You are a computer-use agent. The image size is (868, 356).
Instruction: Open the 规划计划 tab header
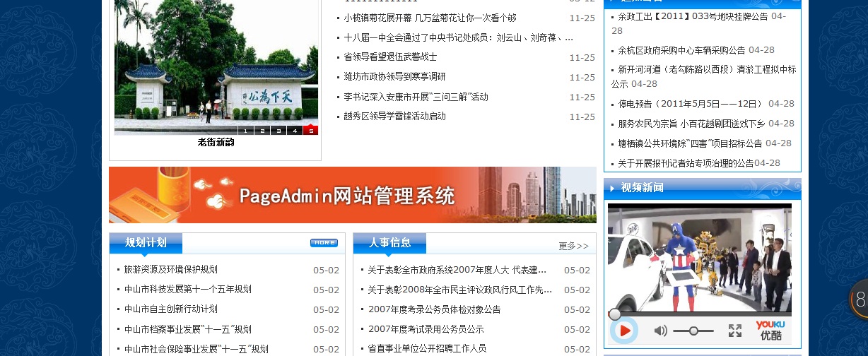point(146,243)
